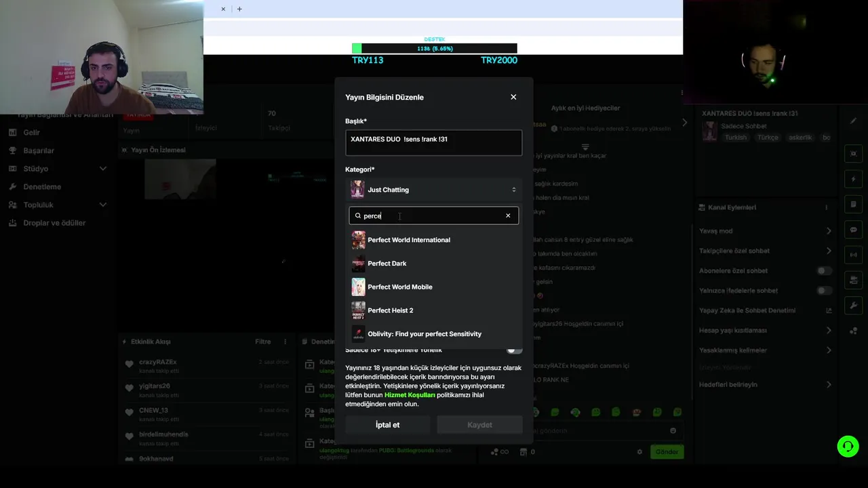Open Etkinlik Akışı three-dot options menu
The image size is (868, 488).
(285, 342)
